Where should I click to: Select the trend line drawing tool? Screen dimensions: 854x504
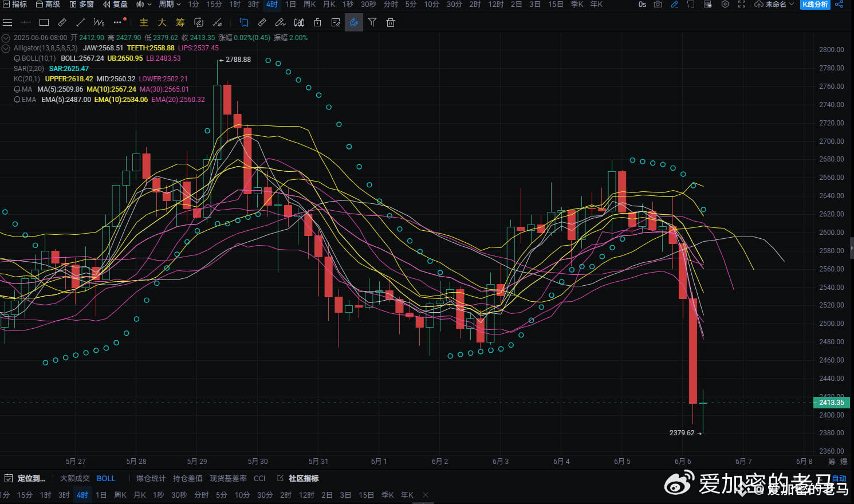point(81,22)
